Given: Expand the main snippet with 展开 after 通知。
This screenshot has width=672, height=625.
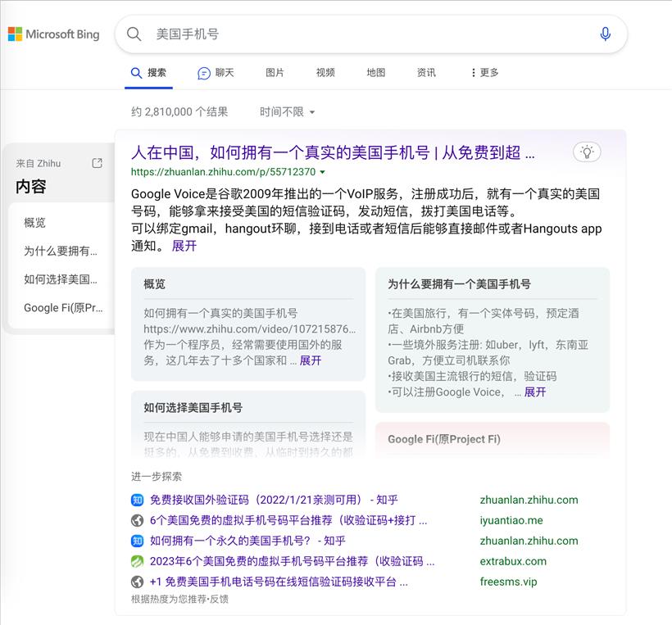Looking at the screenshot, I should coord(184,246).
